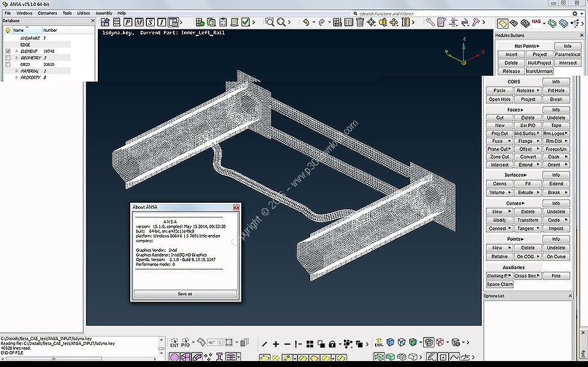The width and height of the screenshot is (588, 367).
Task: Click the yellow tag Topo module icon
Action: (x=503, y=23)
